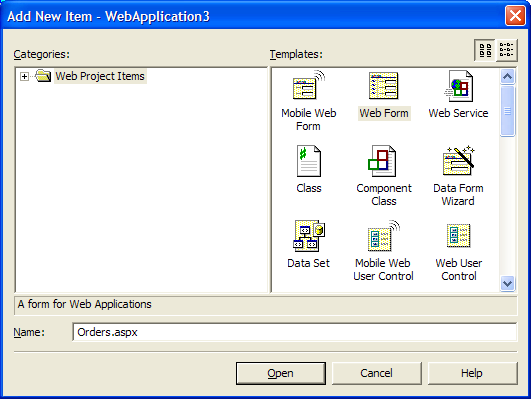Choose the Web Service template icon
The height and width of the screenshot is (399, 531).
click(459, 86)
